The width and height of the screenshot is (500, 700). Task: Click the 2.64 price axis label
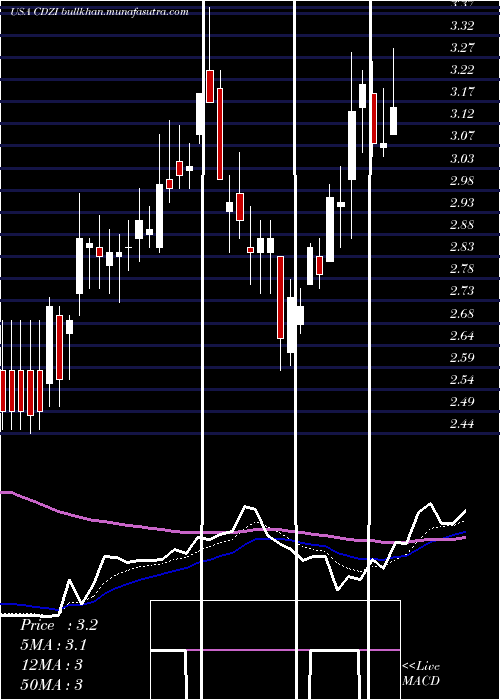[x=462, y=336]
